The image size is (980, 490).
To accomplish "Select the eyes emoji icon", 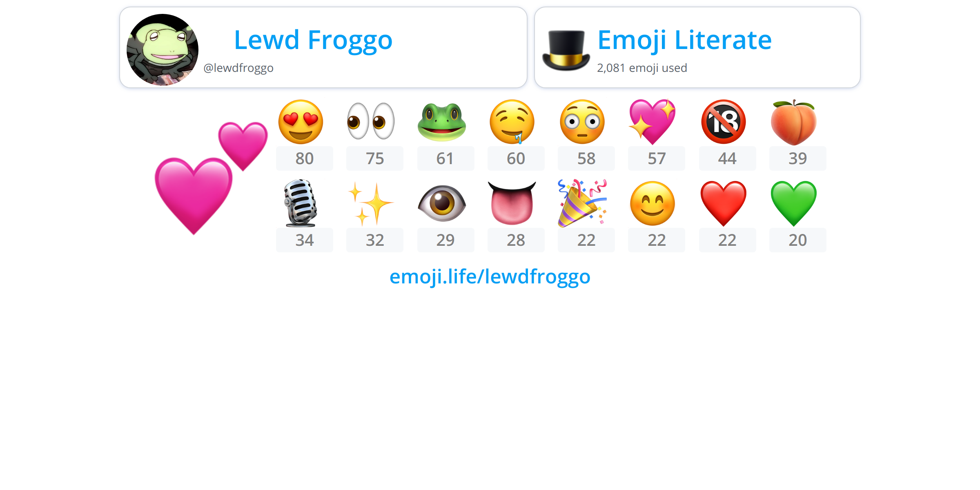I will coord(371,121).
